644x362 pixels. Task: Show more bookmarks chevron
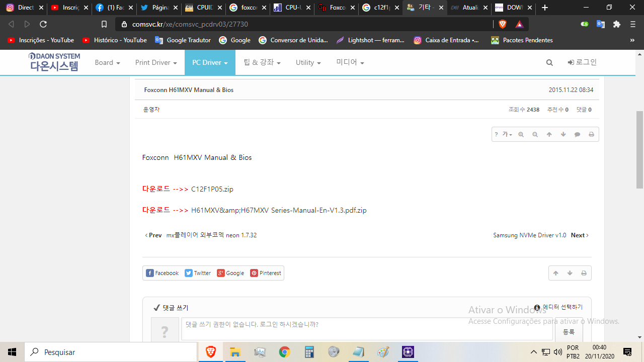click(632, 40)
